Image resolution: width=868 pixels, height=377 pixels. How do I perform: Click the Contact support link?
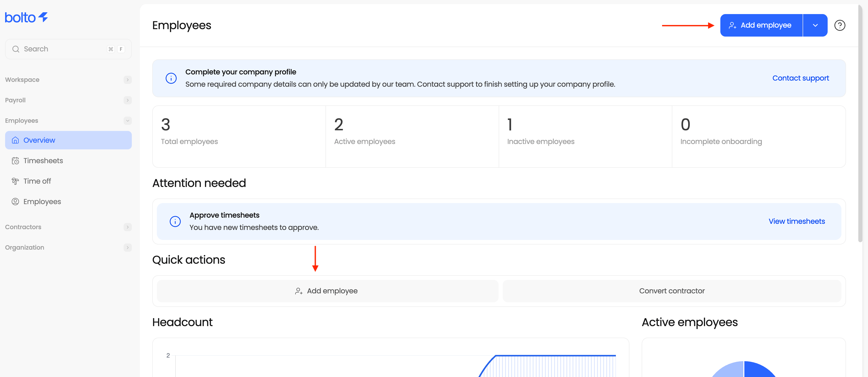click(x=800, y=78)
